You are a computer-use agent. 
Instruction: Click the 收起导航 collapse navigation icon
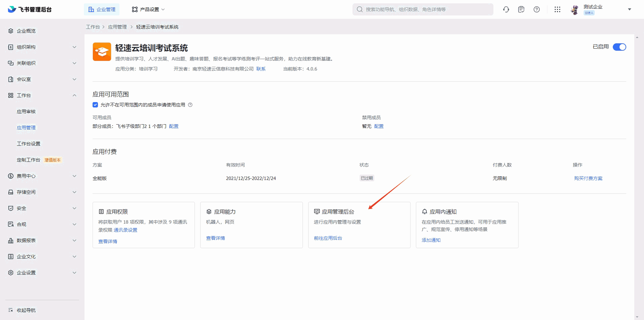point(11,310)
